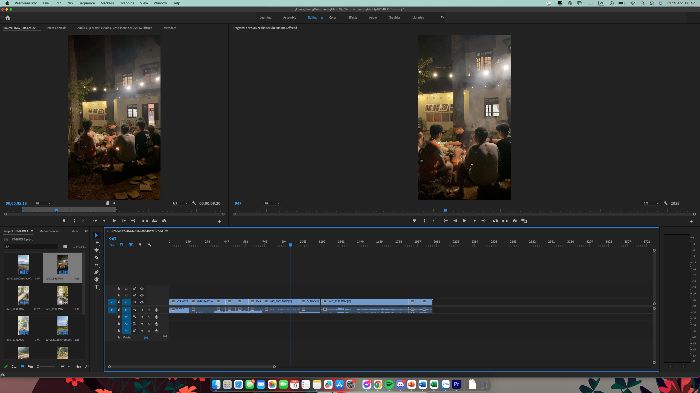Click the Source monitor Play button
The width and height of the screenshot is (700, 393).
[114, 221]
